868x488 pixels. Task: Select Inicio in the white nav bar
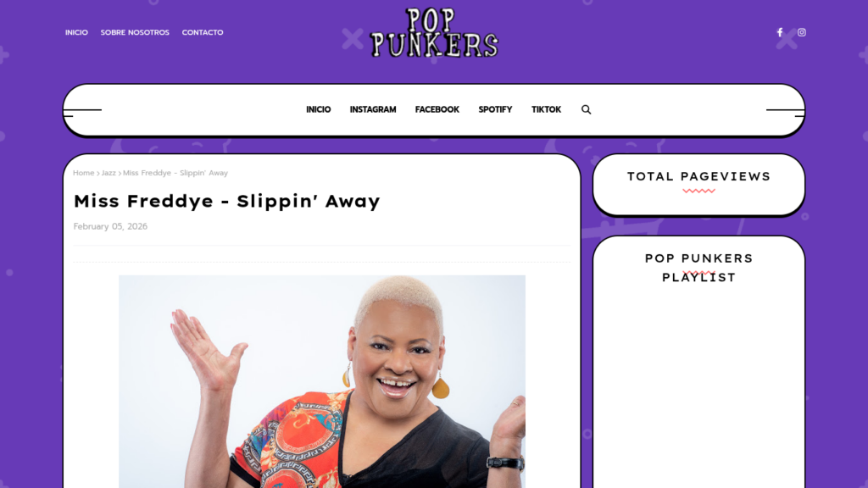[x=319, y=109]
